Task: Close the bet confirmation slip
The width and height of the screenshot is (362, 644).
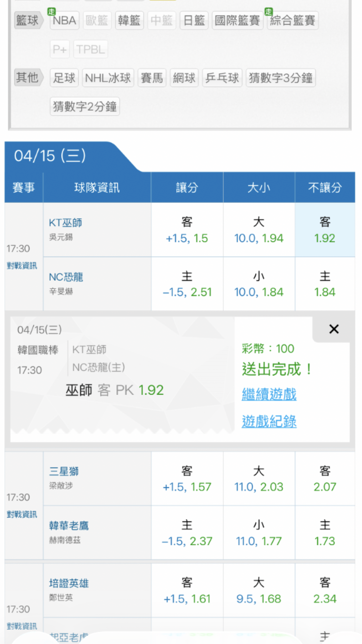Action: [334, 329]
